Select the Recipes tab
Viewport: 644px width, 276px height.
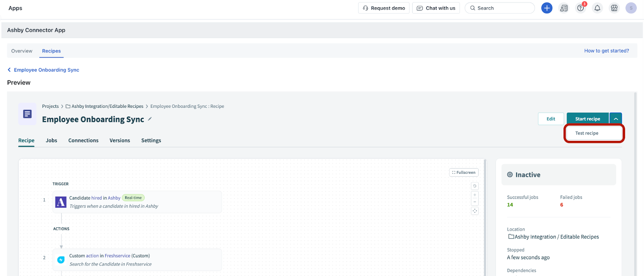[52, 51]
